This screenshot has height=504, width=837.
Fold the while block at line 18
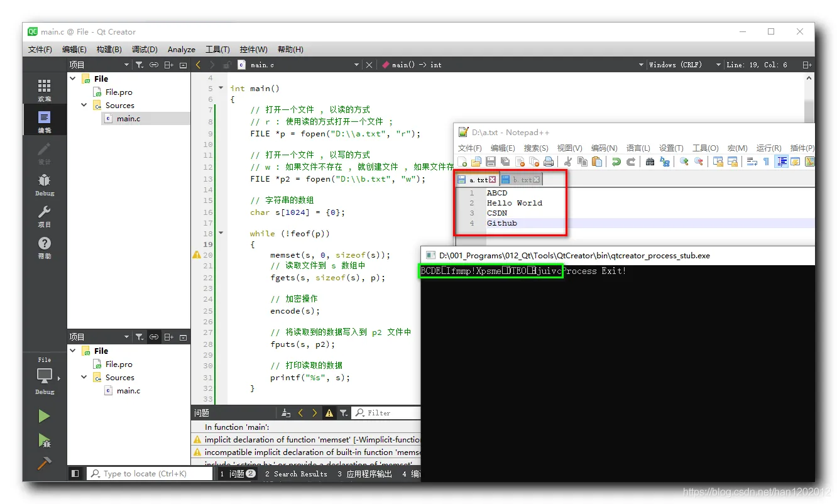click(221, 233)
